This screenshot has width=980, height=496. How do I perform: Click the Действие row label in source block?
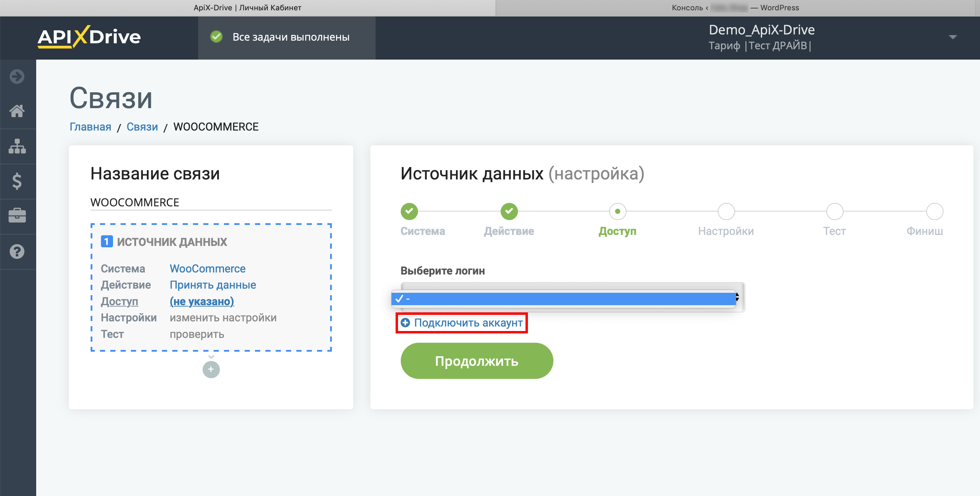(126, 285)
